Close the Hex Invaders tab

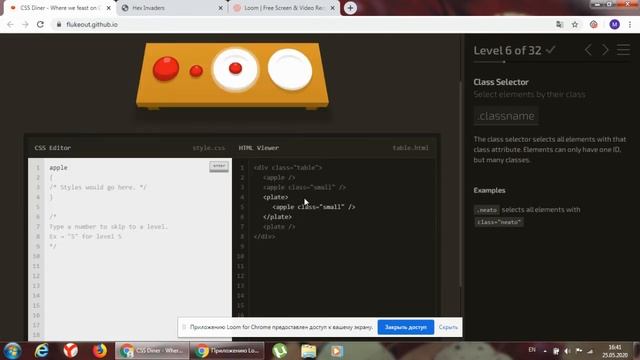[x=220, y=8]
